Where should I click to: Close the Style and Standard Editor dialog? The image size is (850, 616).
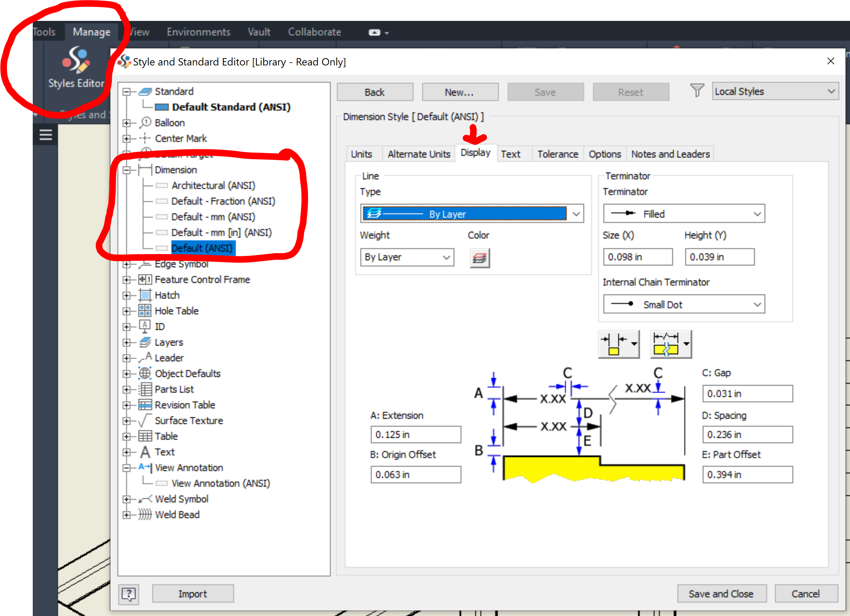tap(830, 61)
